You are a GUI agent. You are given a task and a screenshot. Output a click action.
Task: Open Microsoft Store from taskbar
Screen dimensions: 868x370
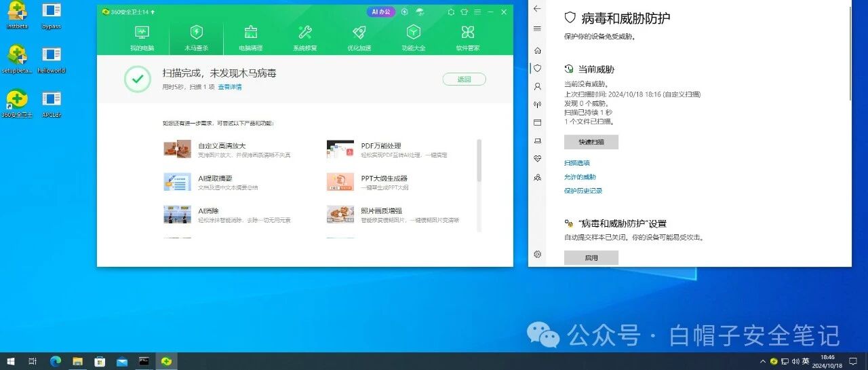(x=100, y=361)
